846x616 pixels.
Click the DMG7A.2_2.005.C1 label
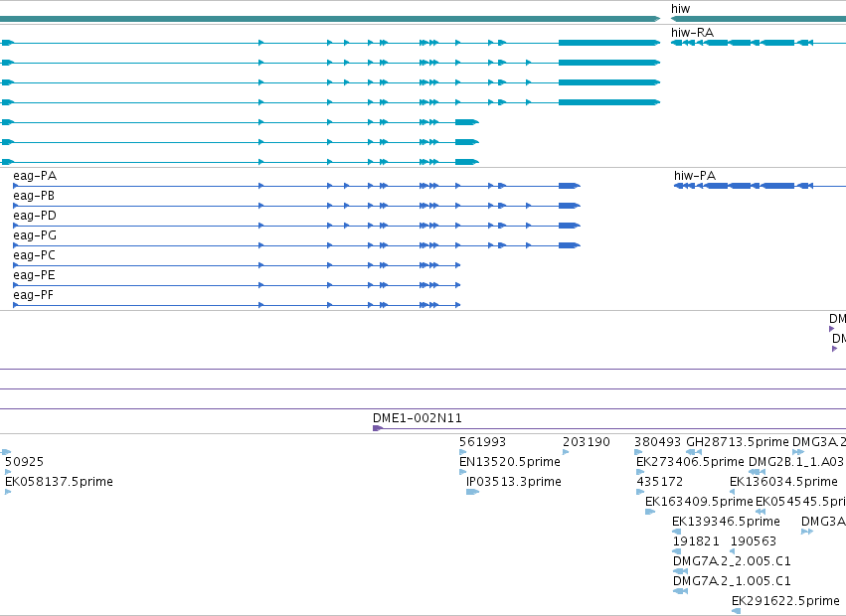pyautogui.click(x=732, y=561)
